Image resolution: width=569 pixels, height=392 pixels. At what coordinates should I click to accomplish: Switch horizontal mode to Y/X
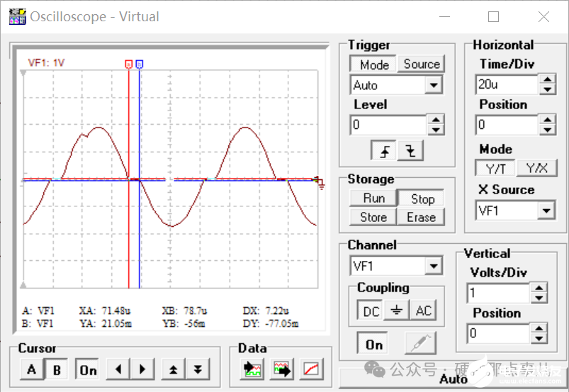click(x=536, y=168)
